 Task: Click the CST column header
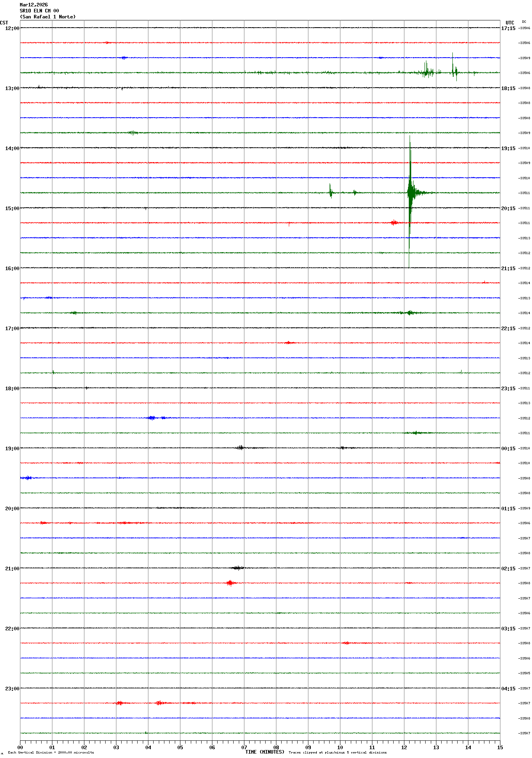4,23
